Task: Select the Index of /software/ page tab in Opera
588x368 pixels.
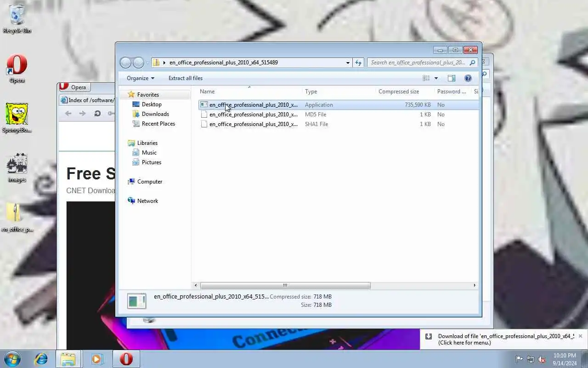Action: [87, 100]
